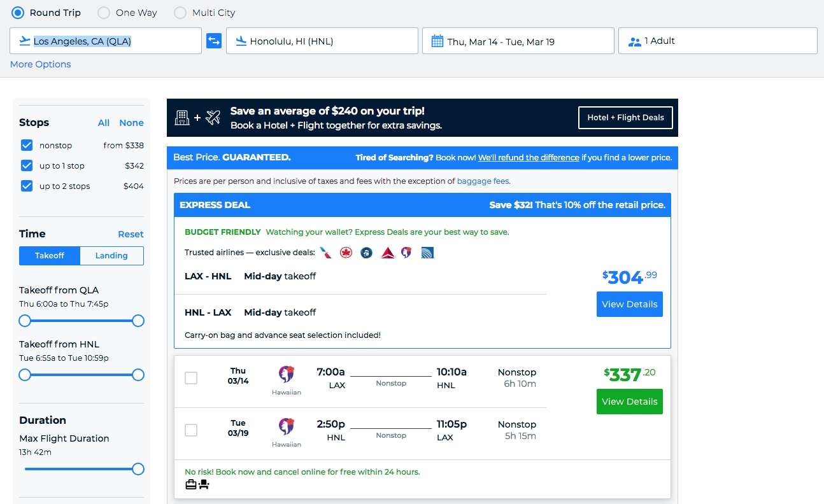This screenshot has width=824, height=504.
Task: Click the carry-on baggage icon under flight result
Action: (x=191, y=485)
